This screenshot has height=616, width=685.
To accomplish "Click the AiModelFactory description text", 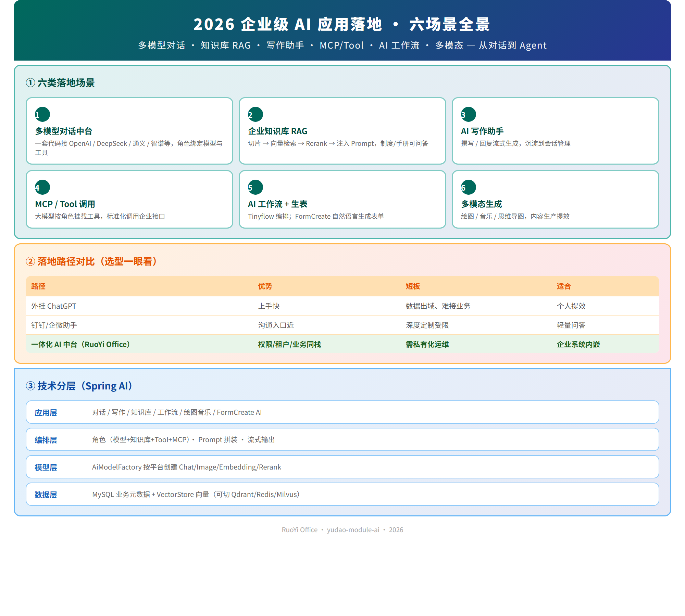I will click(186, 467).
